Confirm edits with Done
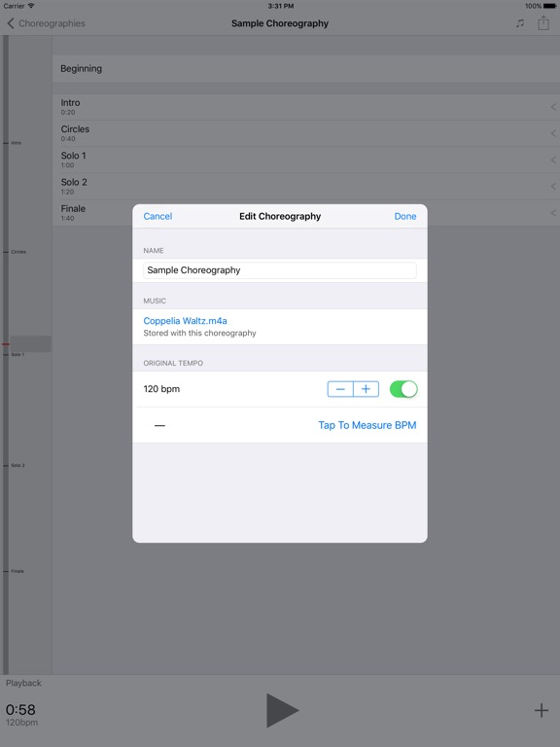The height and width of the screenshot is (747, 560). (x=405, y=216)
